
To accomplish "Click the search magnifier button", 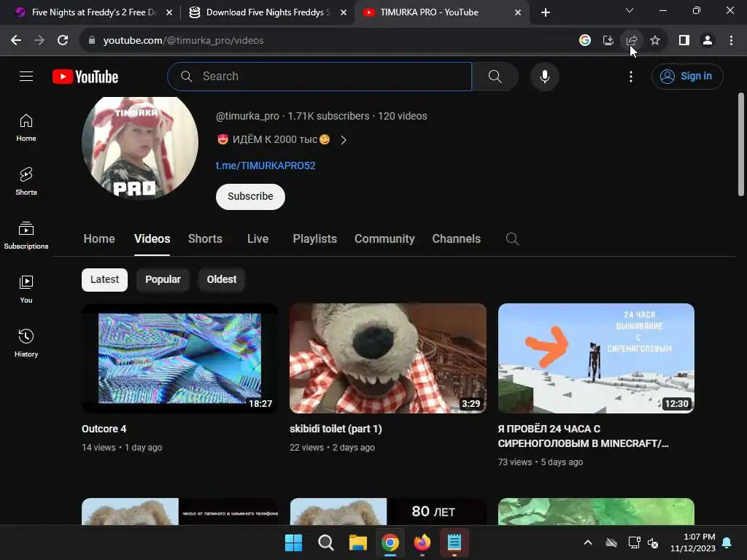I will click(x=495, y=76).
